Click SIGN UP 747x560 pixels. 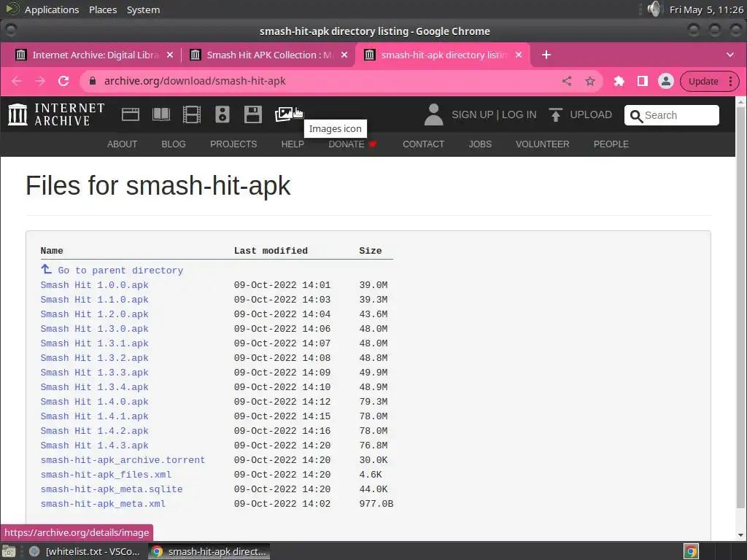(472, 114)
